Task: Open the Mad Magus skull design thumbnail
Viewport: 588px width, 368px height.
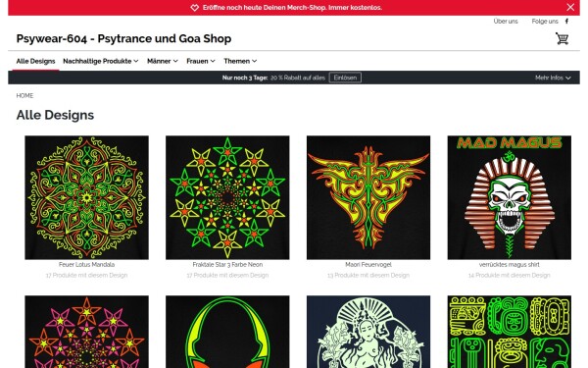Action: pyautogui.click(x=510, y=197)
